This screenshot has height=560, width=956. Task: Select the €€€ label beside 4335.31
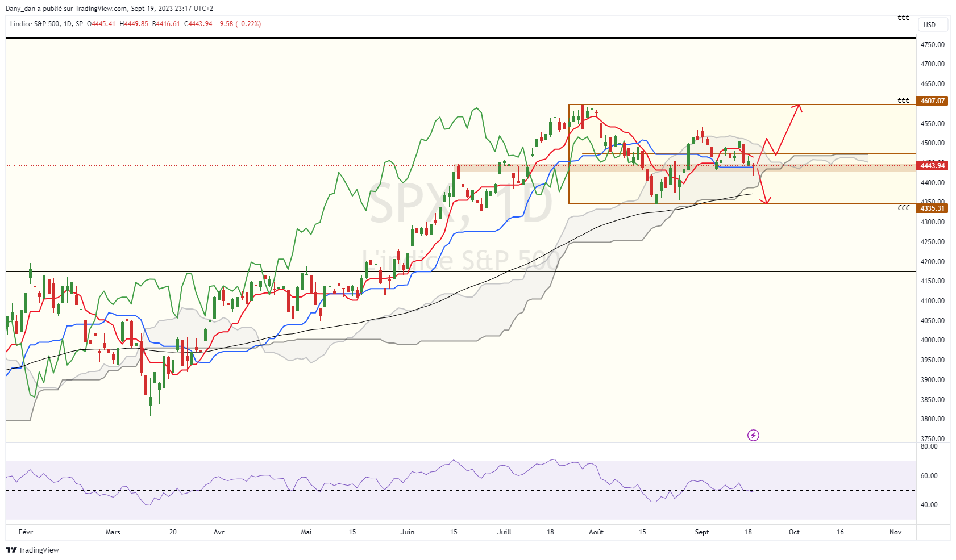point(904,208)
